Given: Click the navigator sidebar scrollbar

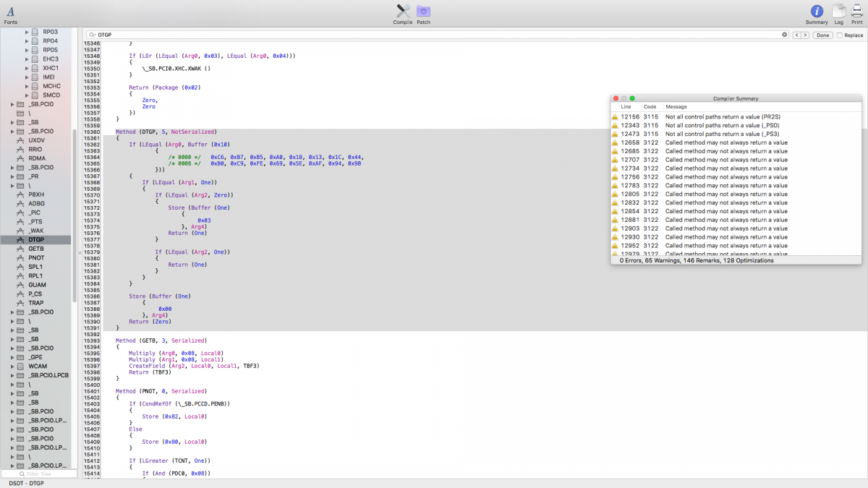Looking at the screenshot, I should (x=74, y=215).
